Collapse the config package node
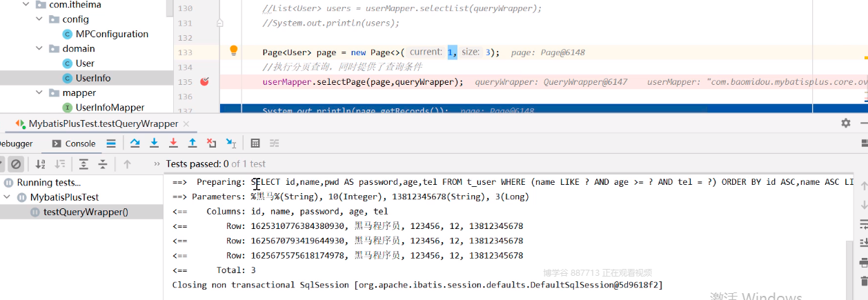 coord(40,19)
